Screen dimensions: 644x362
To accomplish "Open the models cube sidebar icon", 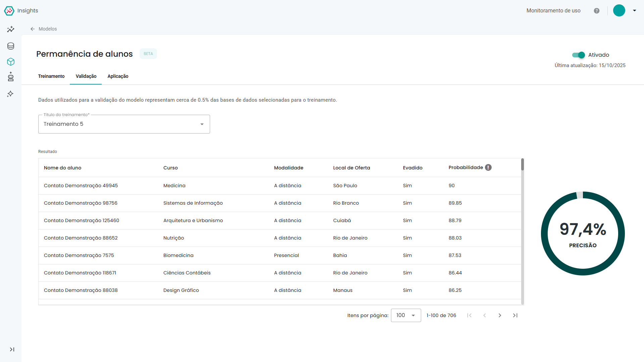I will coord(11,62).
